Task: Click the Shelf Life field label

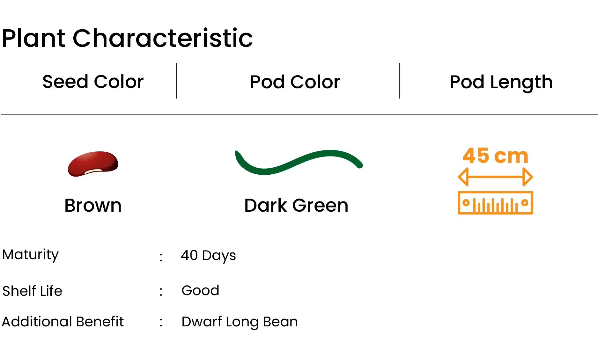Action: coord(32,291)
